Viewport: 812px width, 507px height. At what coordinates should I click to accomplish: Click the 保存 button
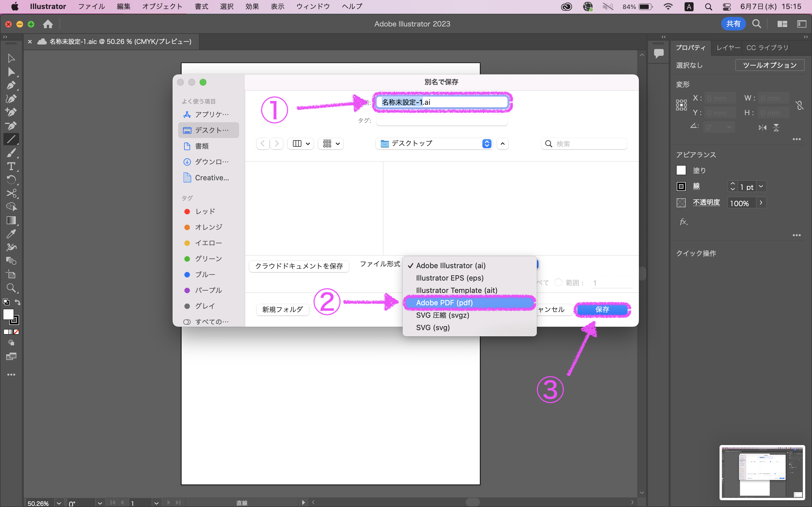coord(602,310)
